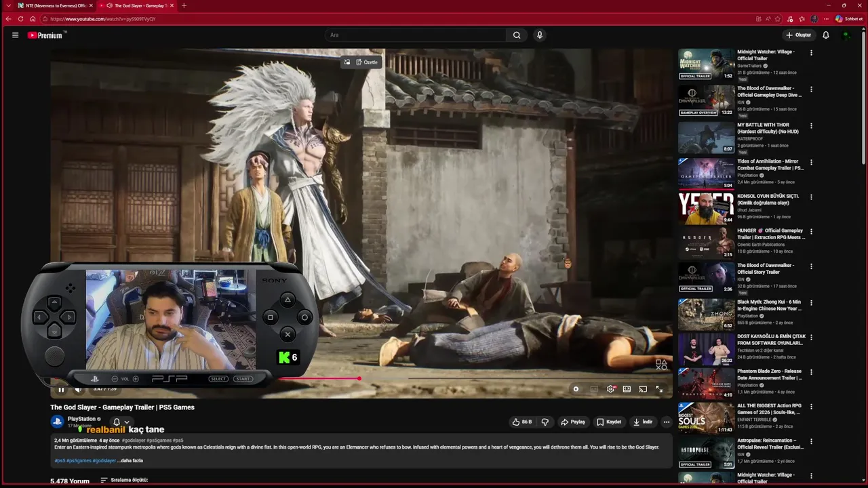Open the Sıralama ölçütü sort dropdown

point(124,481)
